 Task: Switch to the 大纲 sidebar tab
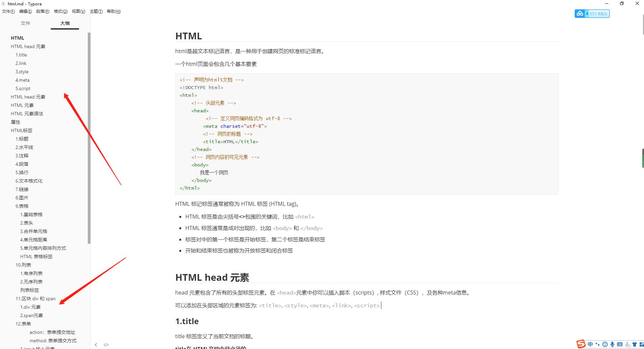click(65, 23)
